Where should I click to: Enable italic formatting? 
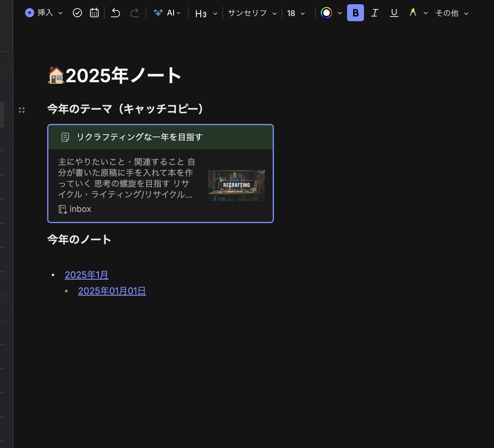(x=375, y=13)
